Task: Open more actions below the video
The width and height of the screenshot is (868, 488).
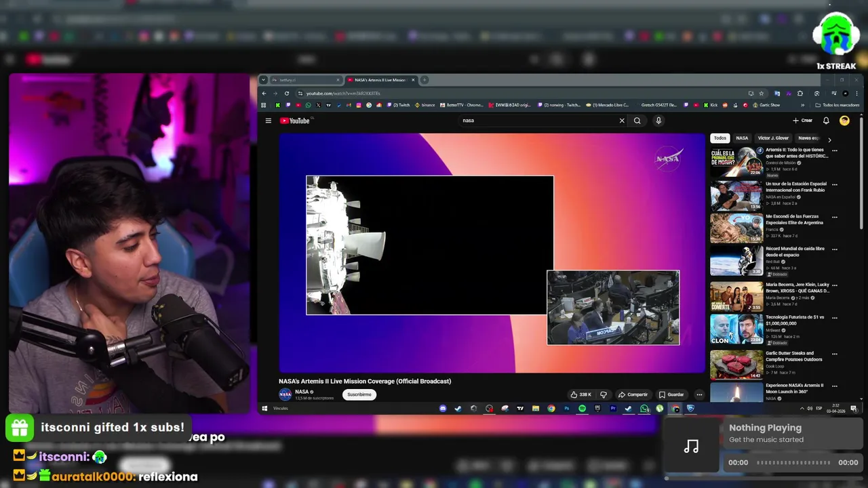Action: 699,394
